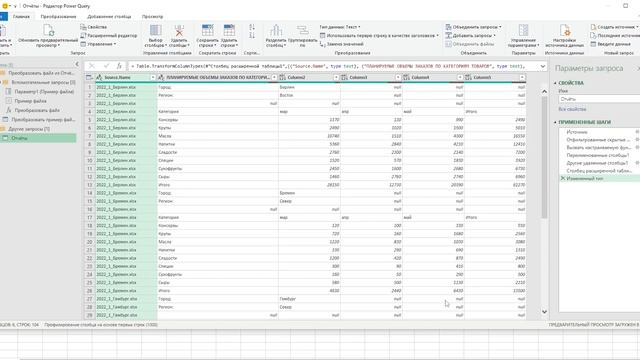Screen dimensions: 640x360
Task: Delete the Измененный тип step via X
Action: coord(563,178)
